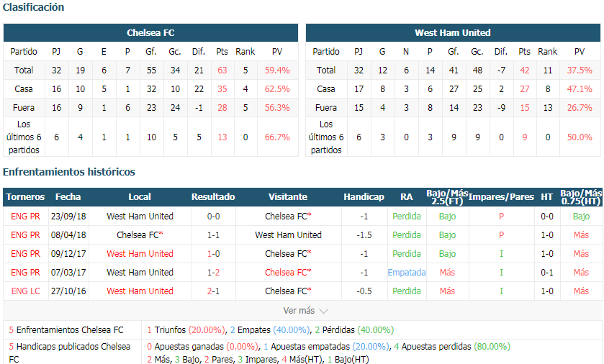
Task: Click the West Ham United table header
Action: [453, 32]
